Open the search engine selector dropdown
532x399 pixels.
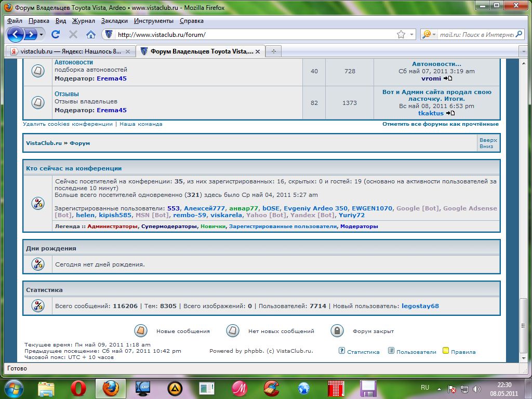(429, 34)
